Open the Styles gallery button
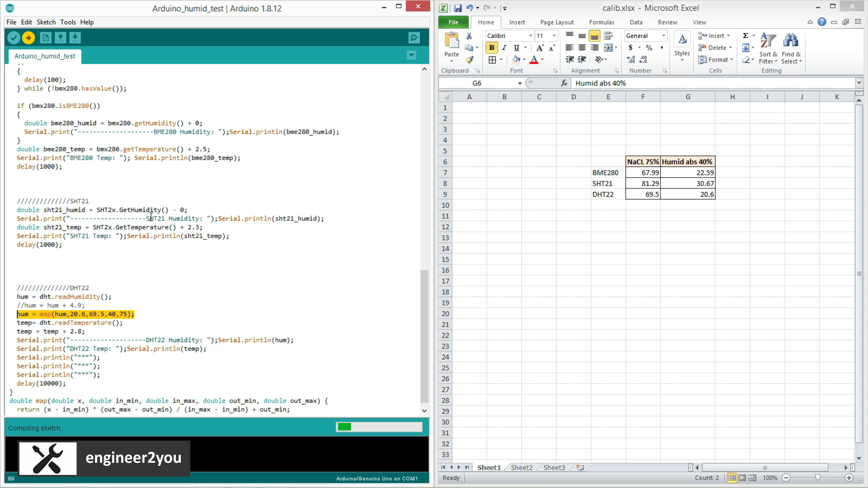 (682, 46)
